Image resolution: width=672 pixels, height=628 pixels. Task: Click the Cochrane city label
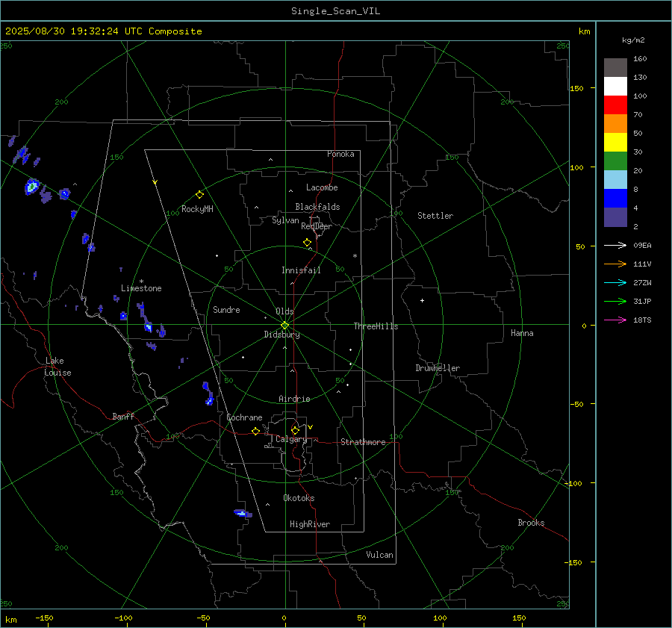pyautogui.click(x=244, y=417)
